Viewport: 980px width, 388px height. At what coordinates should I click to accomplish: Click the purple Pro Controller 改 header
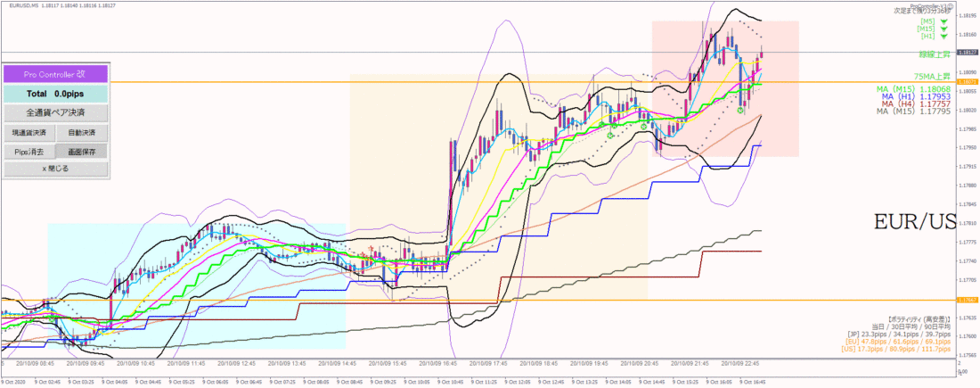point(55,74)
